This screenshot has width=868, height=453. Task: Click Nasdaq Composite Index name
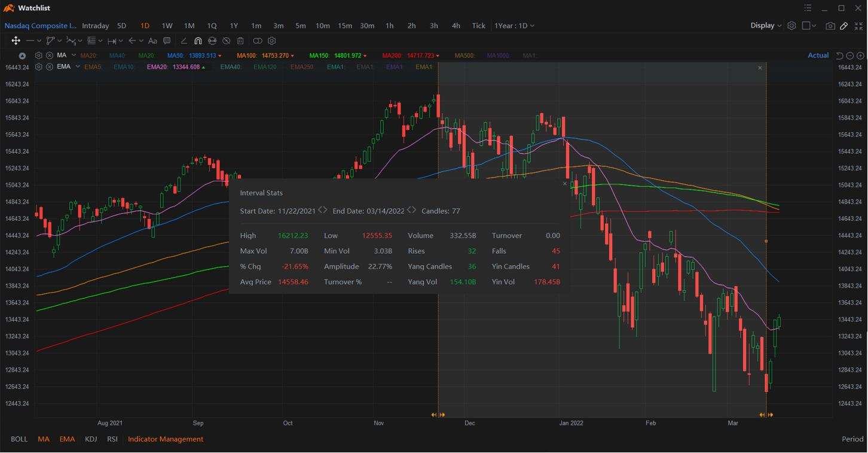tap(41, 26)
